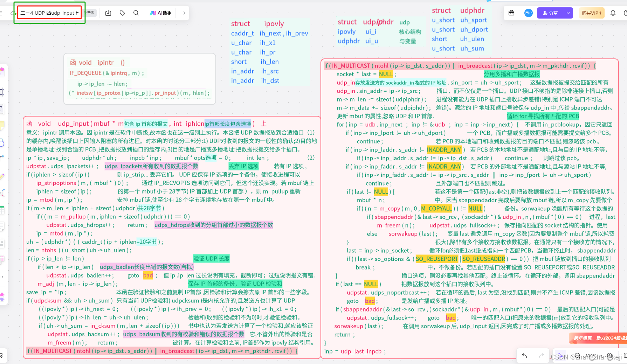Click the 用户 user avatar
627x364 pixels.
(528, 13)
